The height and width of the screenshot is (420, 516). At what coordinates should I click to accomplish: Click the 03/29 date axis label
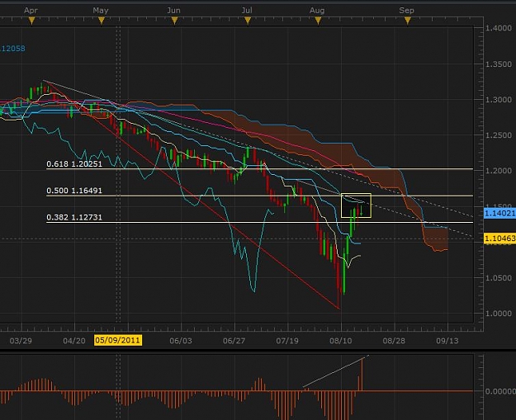[21, 341]
